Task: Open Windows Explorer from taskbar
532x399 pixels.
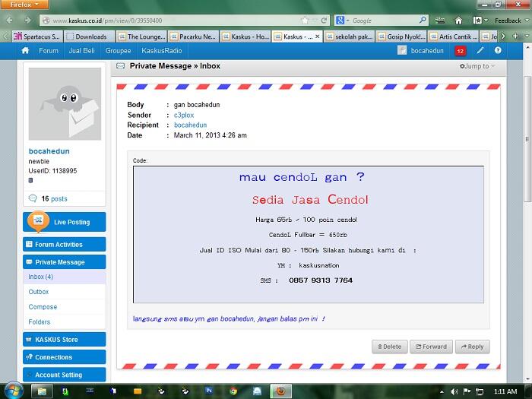Action: point(42,391)
